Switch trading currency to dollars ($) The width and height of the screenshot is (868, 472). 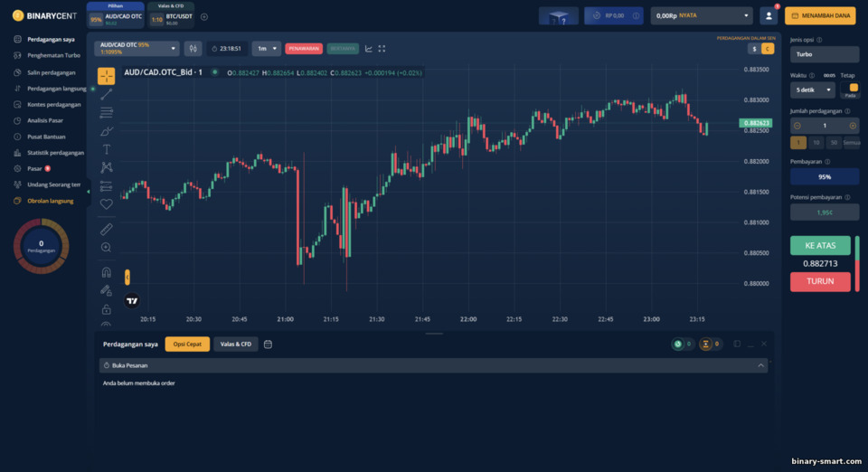(x=754, y=49)
